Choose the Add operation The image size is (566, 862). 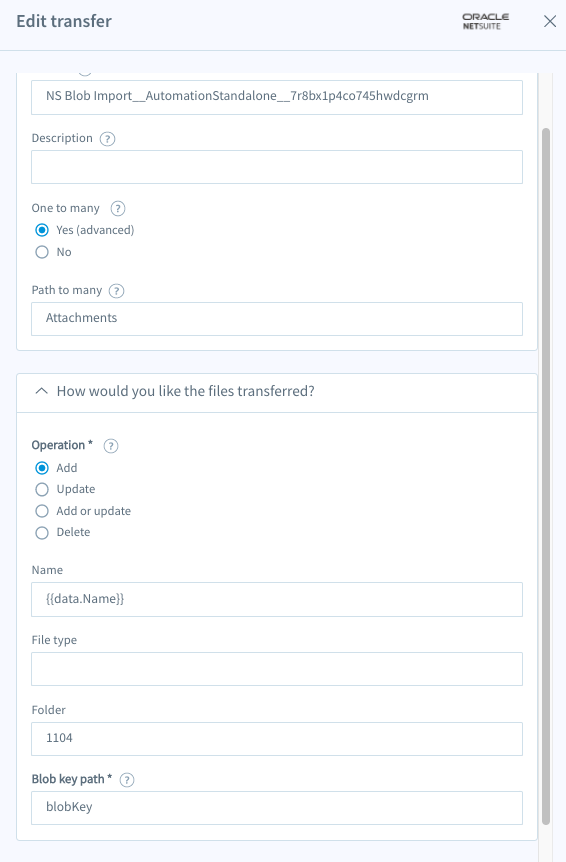click(x=42, y=468)
